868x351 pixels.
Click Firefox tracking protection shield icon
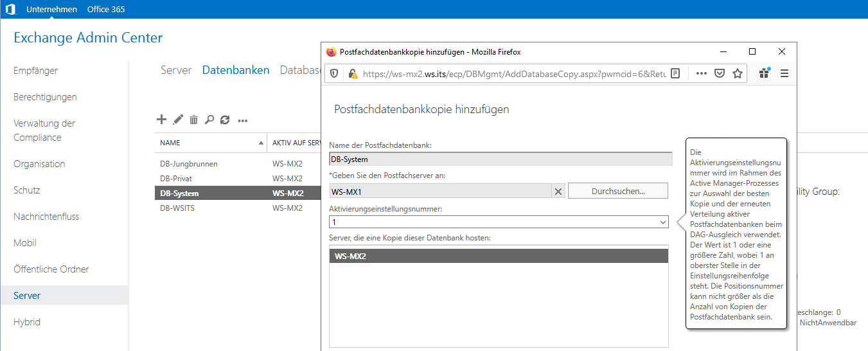click(334, 73)
